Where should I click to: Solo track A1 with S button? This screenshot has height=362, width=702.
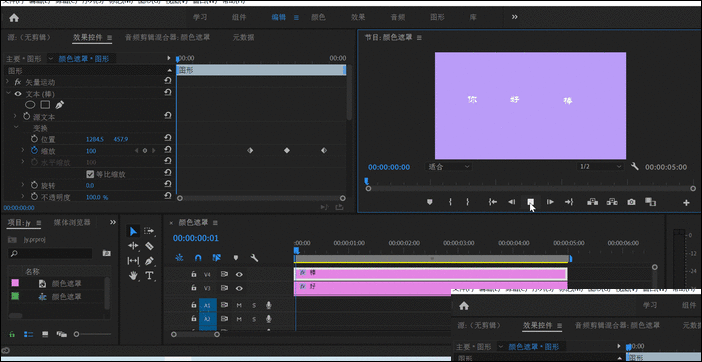254,306
